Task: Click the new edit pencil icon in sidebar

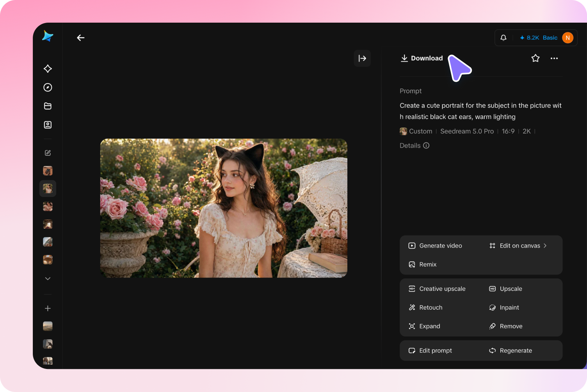Action: tap(48, 153)
